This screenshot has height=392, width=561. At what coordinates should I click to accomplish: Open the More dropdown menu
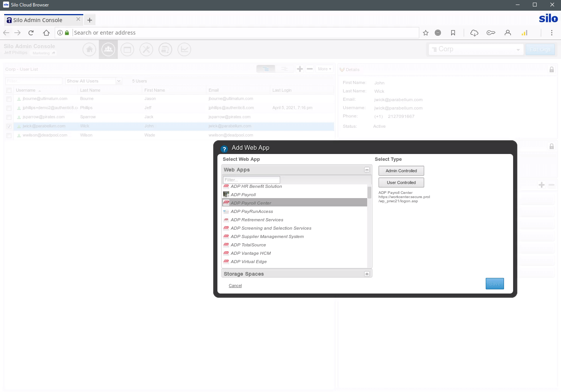pos(325,69)
